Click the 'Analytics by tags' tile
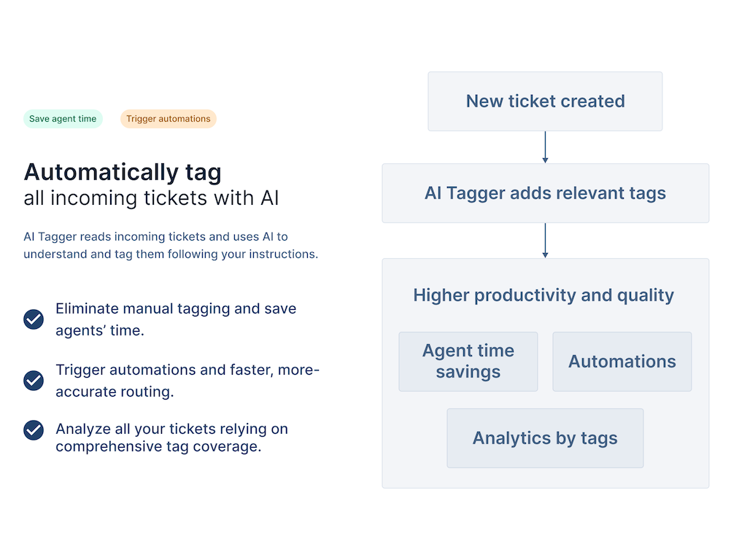Viewport: 747px width, 560px height. (x=545, y=438)
